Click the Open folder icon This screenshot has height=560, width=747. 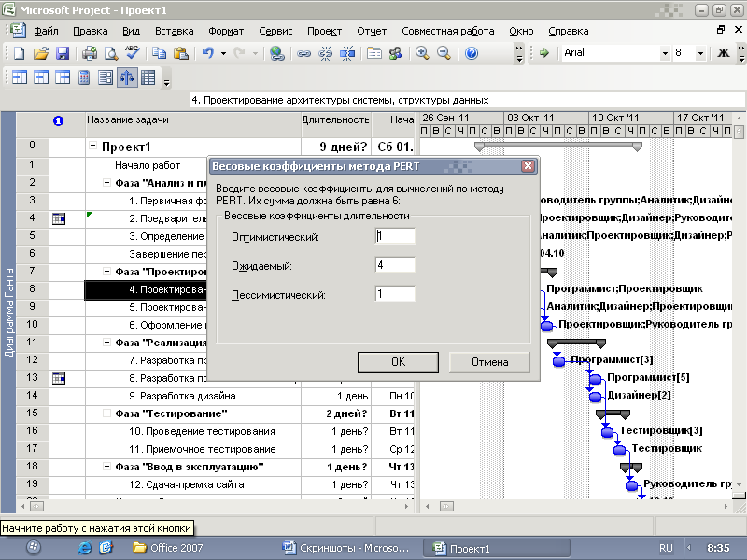(x=42, y=53)
